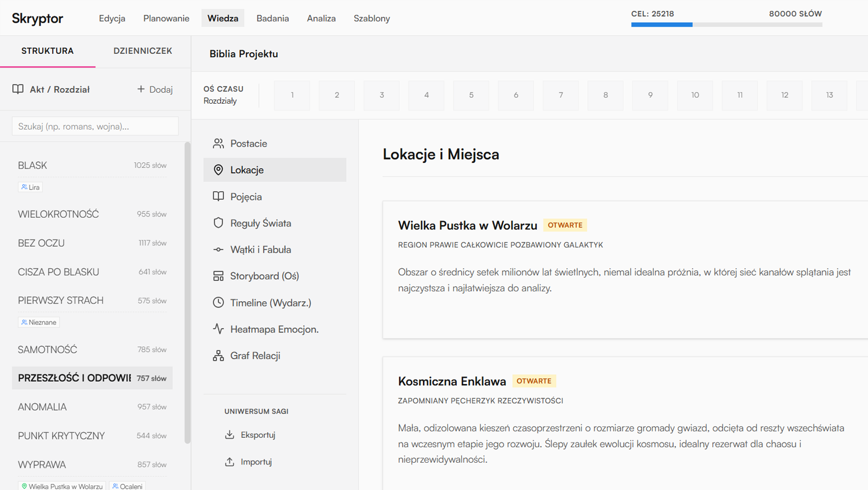Click the word goal progress bar
The width and height of the screenshot is (868, 490).
tap(727, 24)
